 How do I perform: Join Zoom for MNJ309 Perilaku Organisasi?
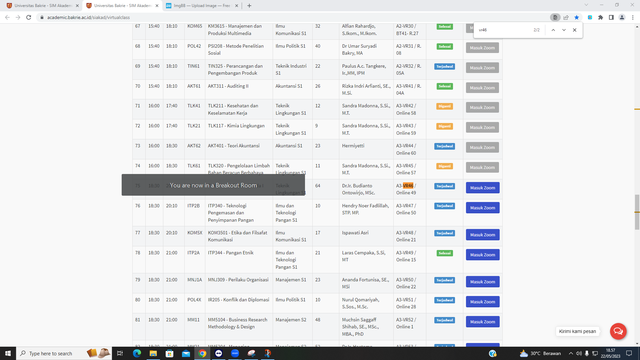pos(482,282)
